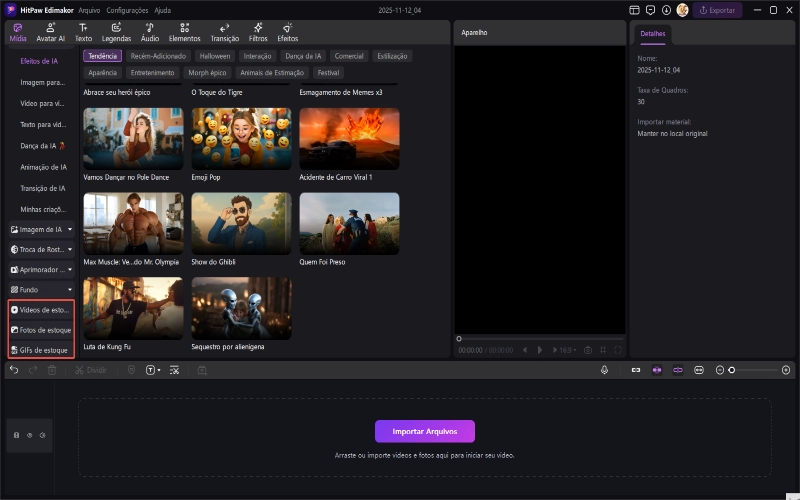Click the Exportar button
This screenshot has width=800, height=500.
coord(718,10)
